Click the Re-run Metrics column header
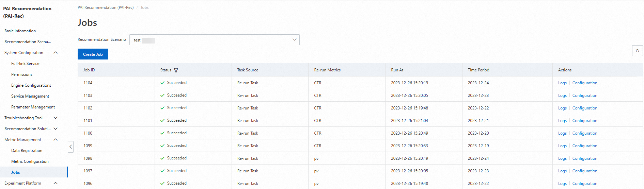644x189 pixels. (327, 70)
